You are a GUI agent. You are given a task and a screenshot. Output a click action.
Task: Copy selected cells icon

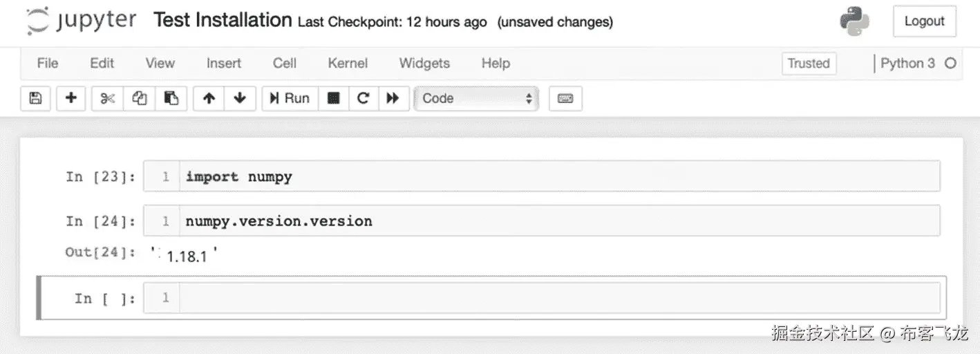coord(139,98)
